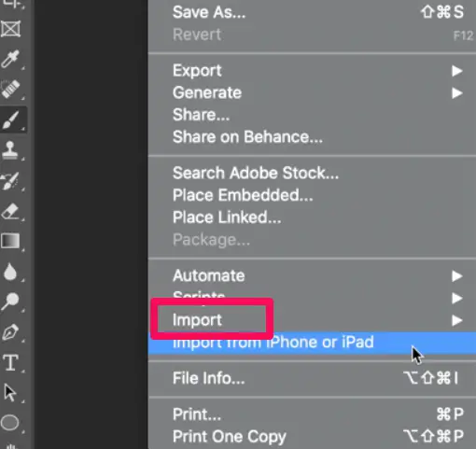The width and height of the screenshot is (476, 449).
Task: Select the Eraser tool
Action: [x=10, y=211]
